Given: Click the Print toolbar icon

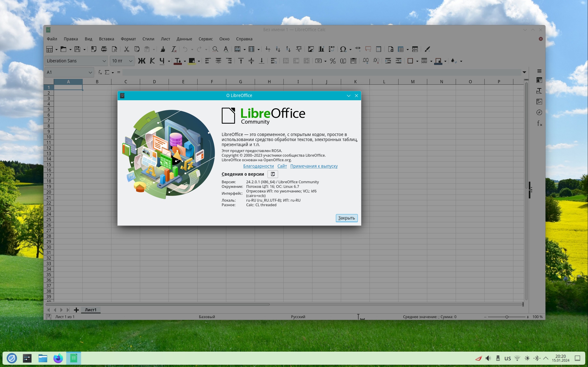Looking at the screenshot, I should (x=104, y=49).
